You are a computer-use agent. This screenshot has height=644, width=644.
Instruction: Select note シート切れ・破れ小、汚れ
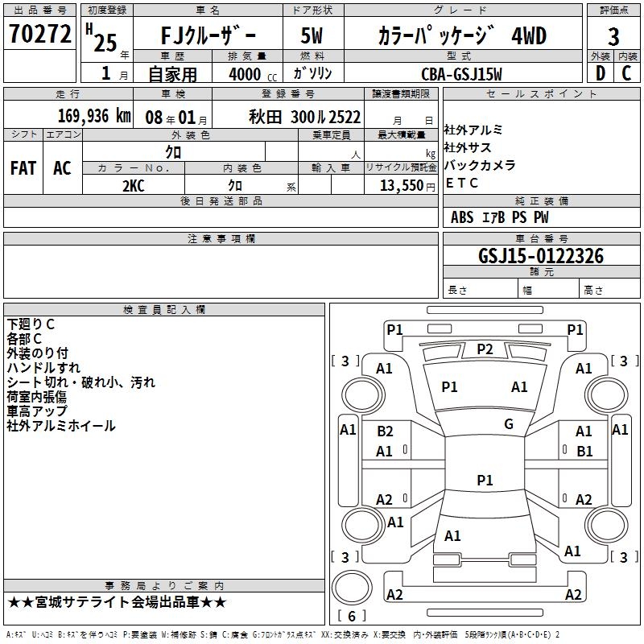click(81, 382)
